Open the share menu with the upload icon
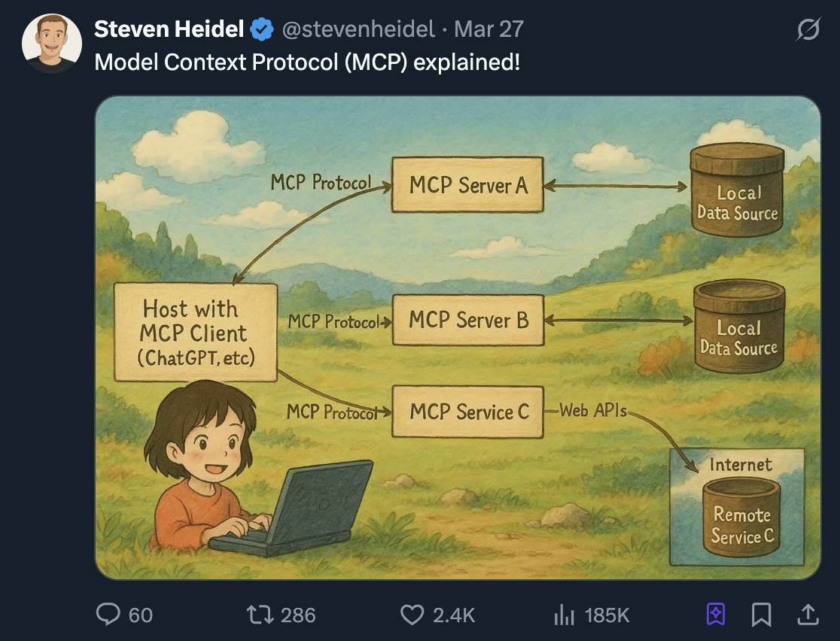The width and height of the screenshot is (840, 641). (808, 615)
